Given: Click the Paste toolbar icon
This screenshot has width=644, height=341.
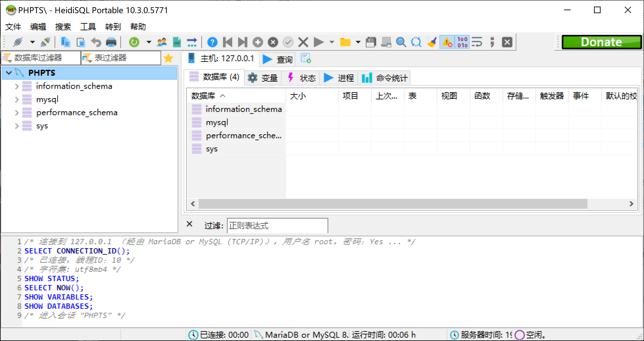Looking at the screenshot, I should click(x=81, y=42).
